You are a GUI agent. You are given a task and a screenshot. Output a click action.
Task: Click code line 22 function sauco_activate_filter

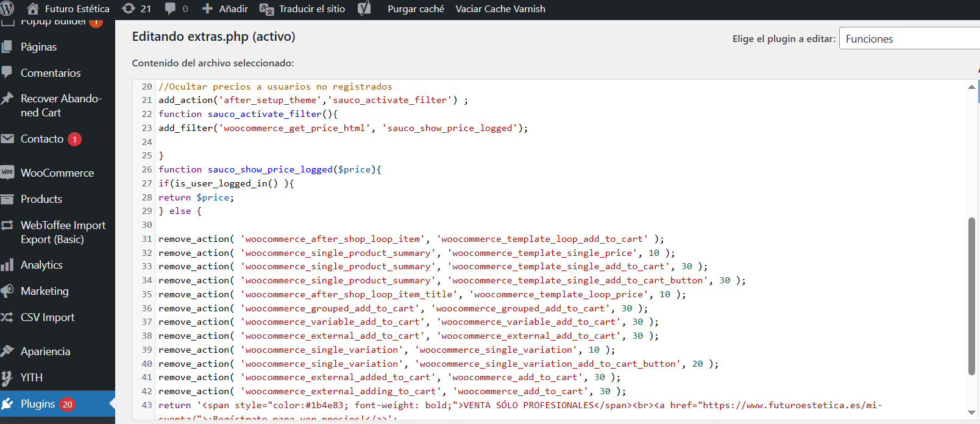click(x=248, y=114)
